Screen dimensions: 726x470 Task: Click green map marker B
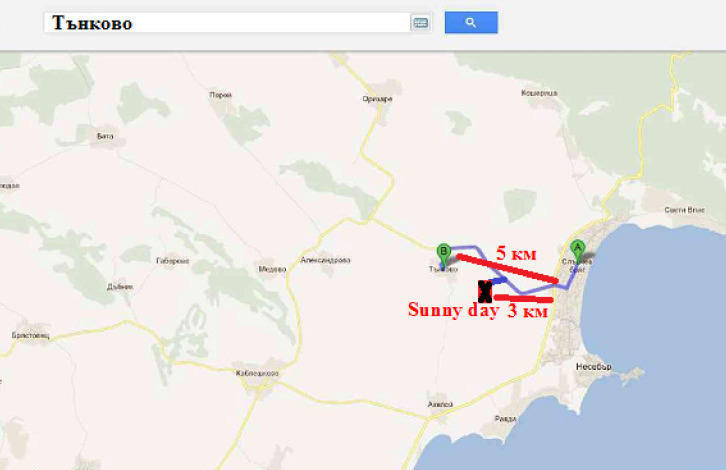click(x=444, y=251)
